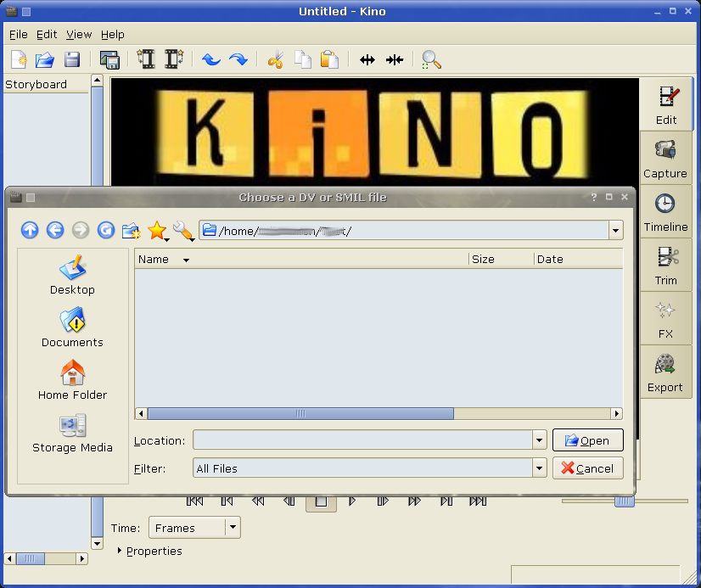Image resolution: width=701 pixels, height=588 pixels.
Task: Expand the Location field dropdown arrow
Action: tap(539, 440)
